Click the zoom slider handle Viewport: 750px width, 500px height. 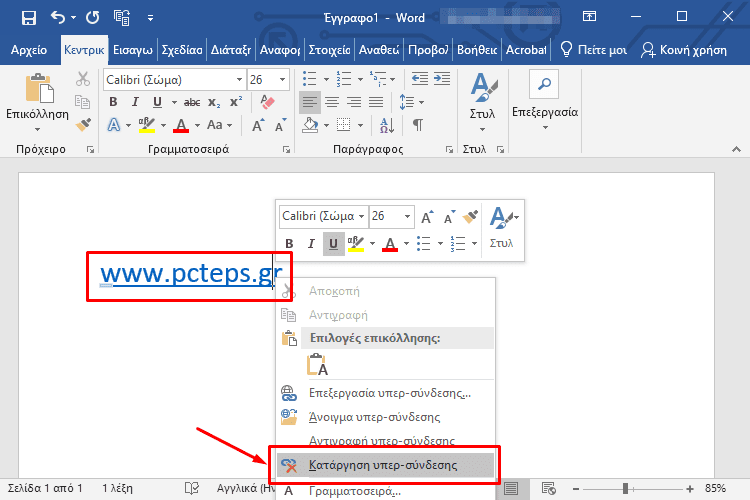[x=625, y=489]
